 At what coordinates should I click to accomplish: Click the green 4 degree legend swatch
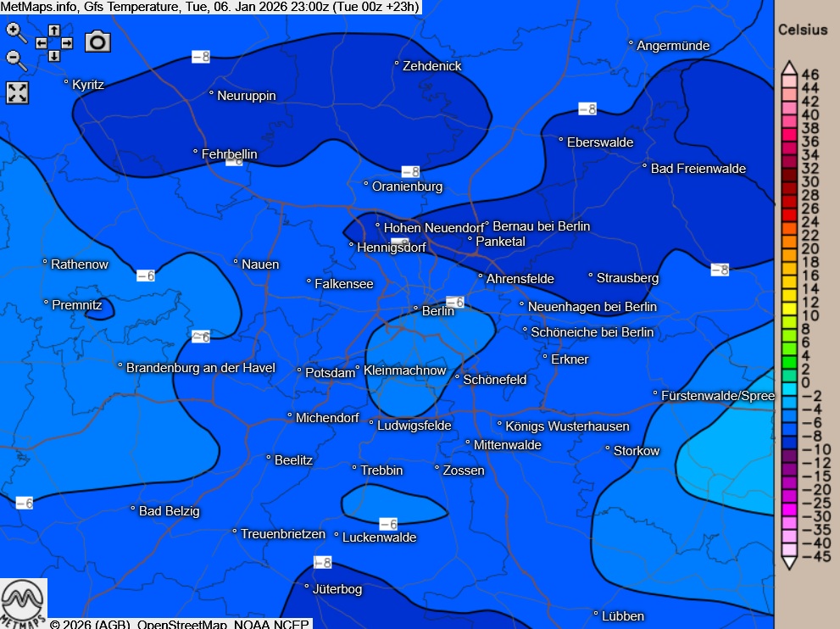[787, 356]
